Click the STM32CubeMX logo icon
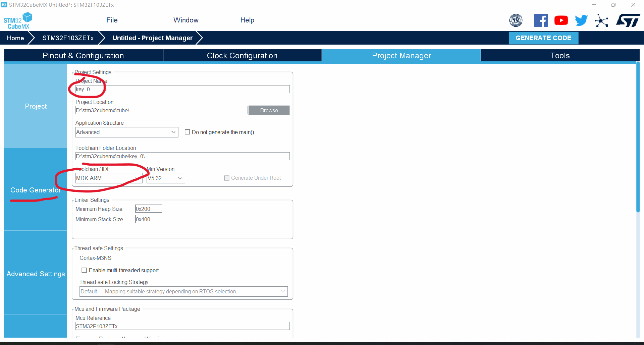The image size is (644, 345). [x=18, y=21]
